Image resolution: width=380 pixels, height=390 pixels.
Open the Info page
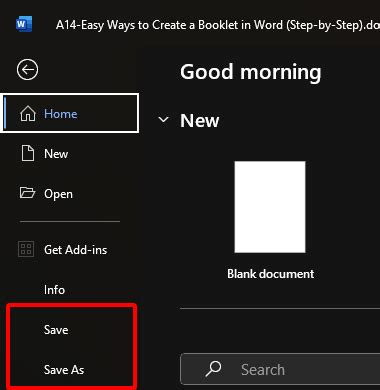click(70, 290)
